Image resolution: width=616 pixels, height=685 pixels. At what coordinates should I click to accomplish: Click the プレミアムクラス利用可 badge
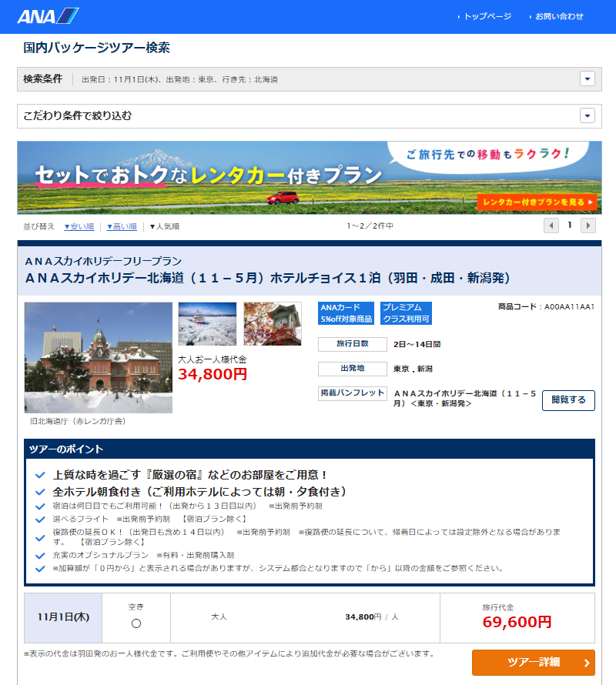(406, 313)
